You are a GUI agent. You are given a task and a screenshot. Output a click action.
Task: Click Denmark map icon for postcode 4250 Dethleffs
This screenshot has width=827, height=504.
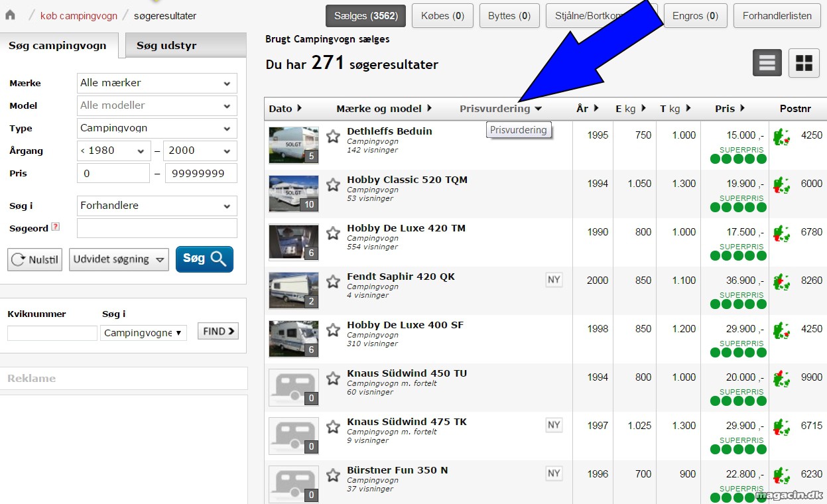pyautogui.click(x=782, y=137)
